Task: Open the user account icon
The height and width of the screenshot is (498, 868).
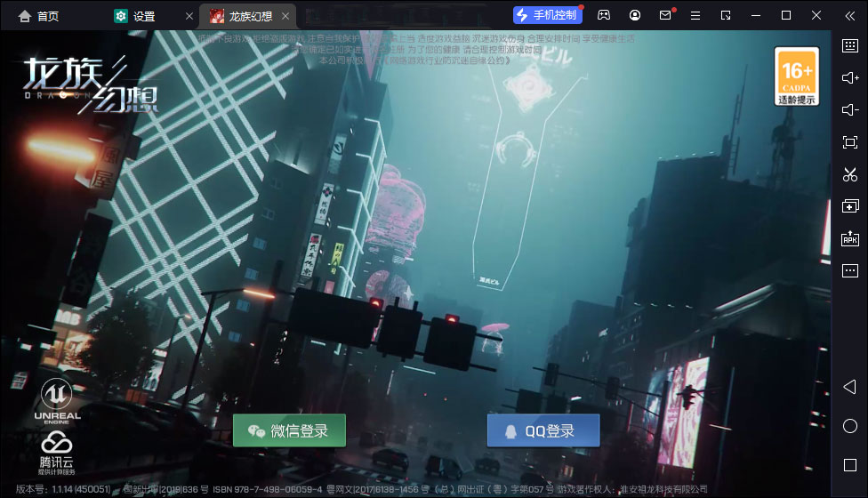Action: pyautogui.click(x=635, y=15)
